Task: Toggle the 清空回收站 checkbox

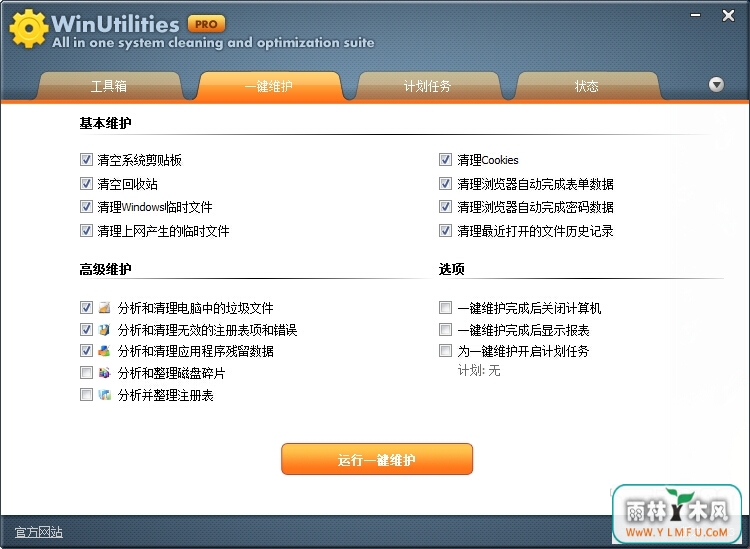Action: pos(86,184)
